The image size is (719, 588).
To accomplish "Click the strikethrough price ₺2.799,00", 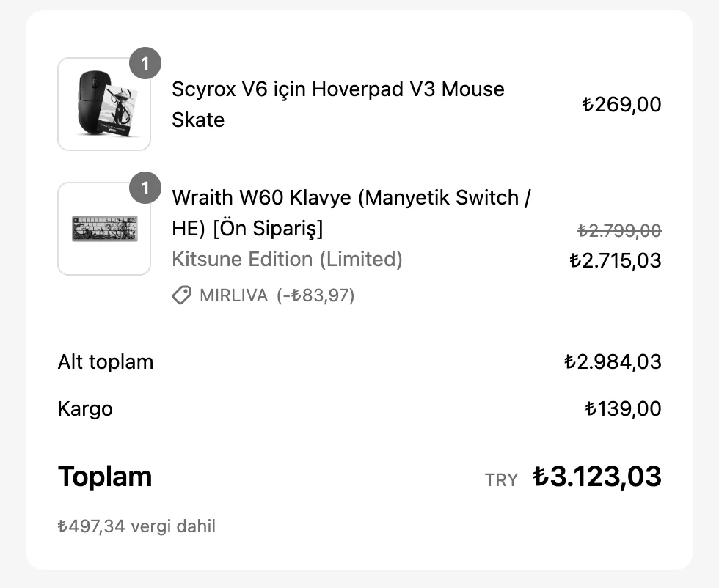I will [616, 230].
